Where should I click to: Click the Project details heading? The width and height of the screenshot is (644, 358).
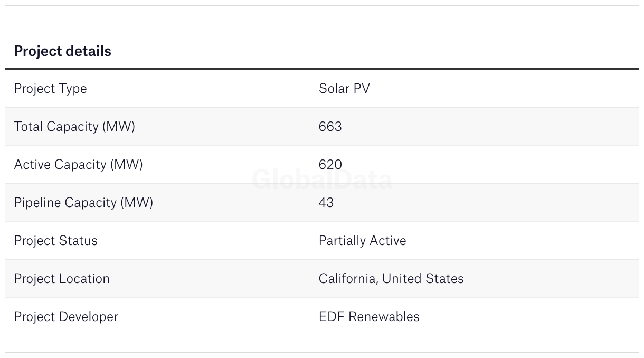pos(62,51)
